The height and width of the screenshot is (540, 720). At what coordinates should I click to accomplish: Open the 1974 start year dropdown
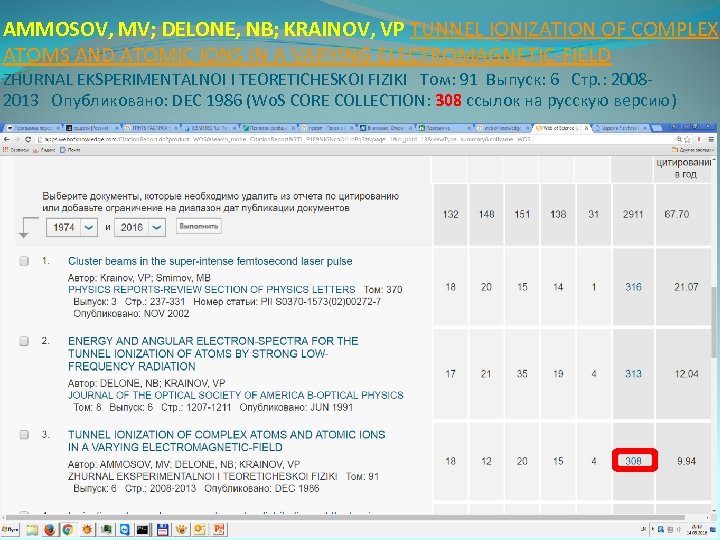72,227
